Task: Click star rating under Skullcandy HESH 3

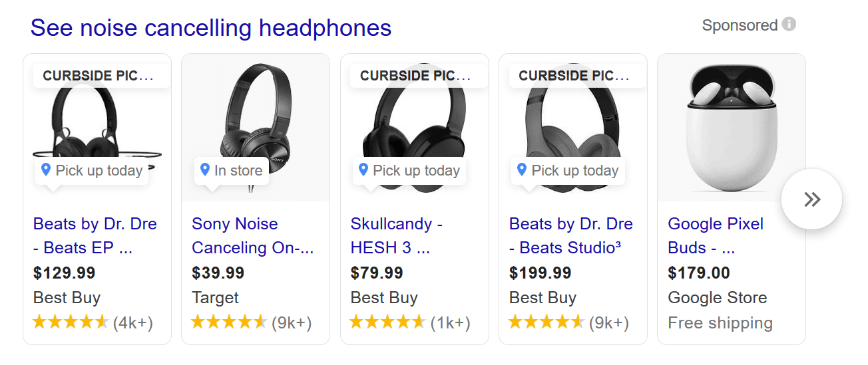Action: tap(387, 323)
